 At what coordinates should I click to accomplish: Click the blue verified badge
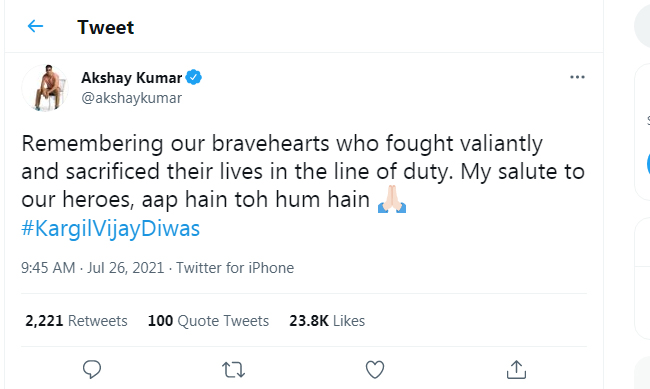click(x=194, y=78)
